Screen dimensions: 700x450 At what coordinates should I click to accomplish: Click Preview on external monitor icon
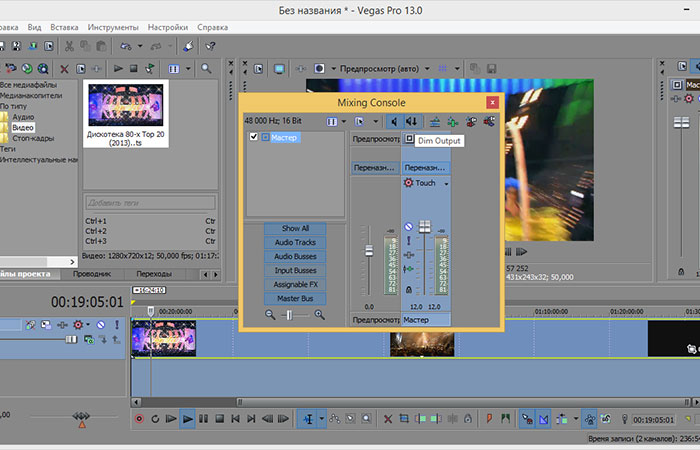coord(279,69)
